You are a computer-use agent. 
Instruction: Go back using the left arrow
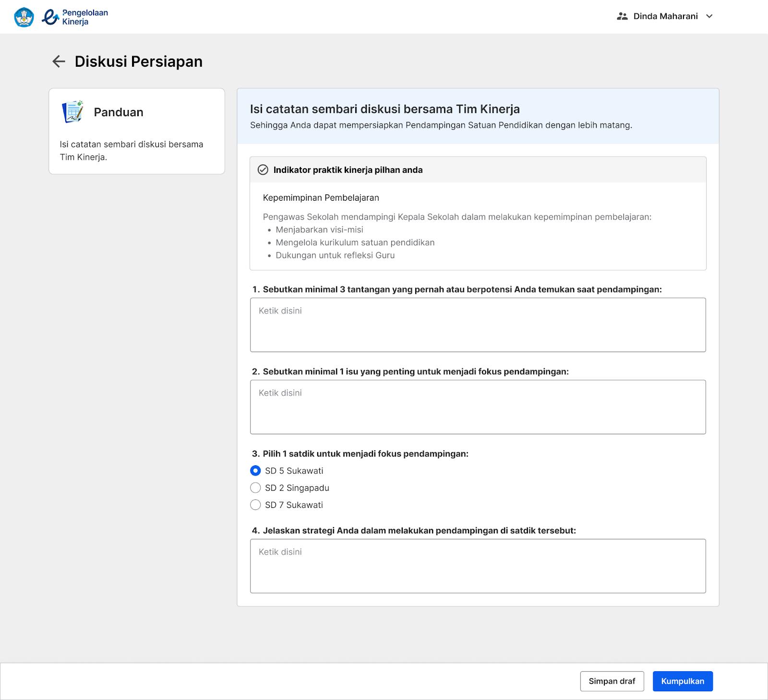click(x=59, y=61)
